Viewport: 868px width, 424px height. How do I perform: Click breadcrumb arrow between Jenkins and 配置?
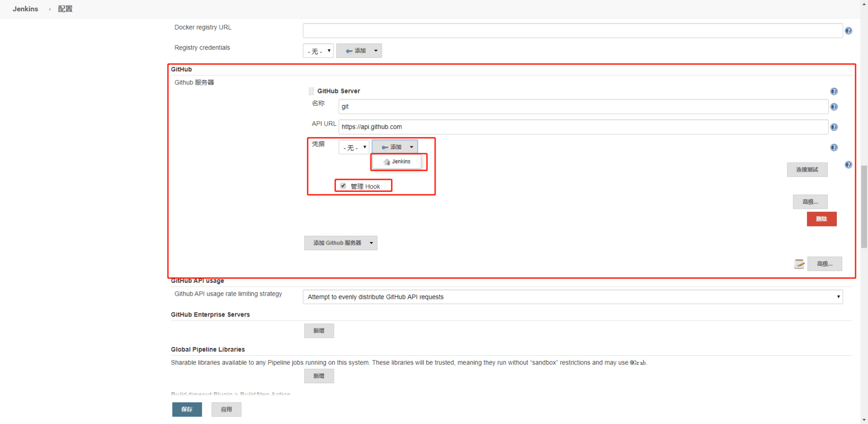point(50,9)
